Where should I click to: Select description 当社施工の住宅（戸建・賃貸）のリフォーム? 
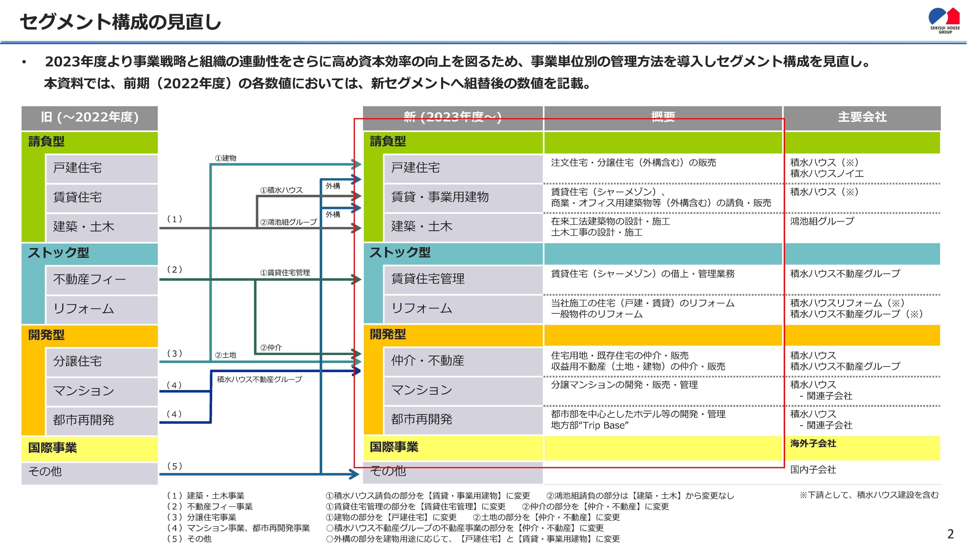643,303
